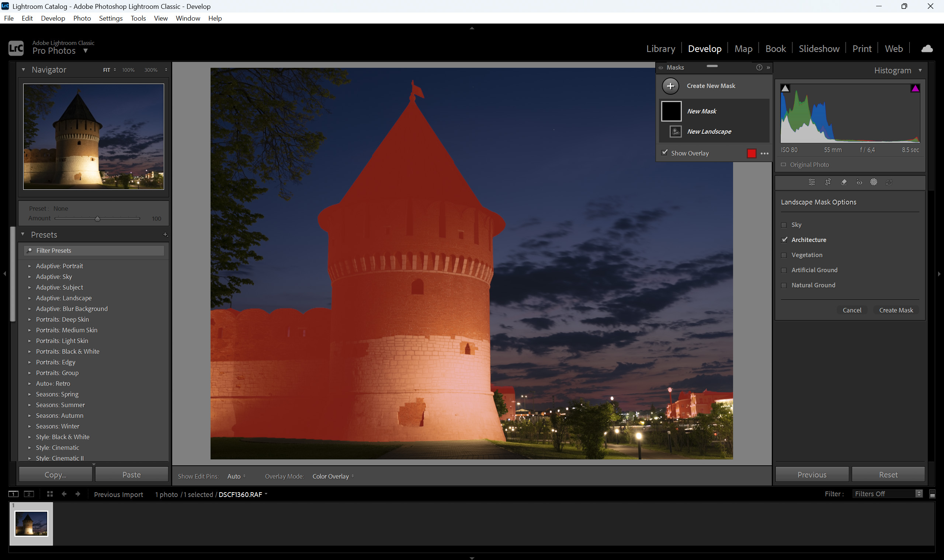Switch to the Library module
This screenshot has height=560, width=944.
[x=660, y=49]
